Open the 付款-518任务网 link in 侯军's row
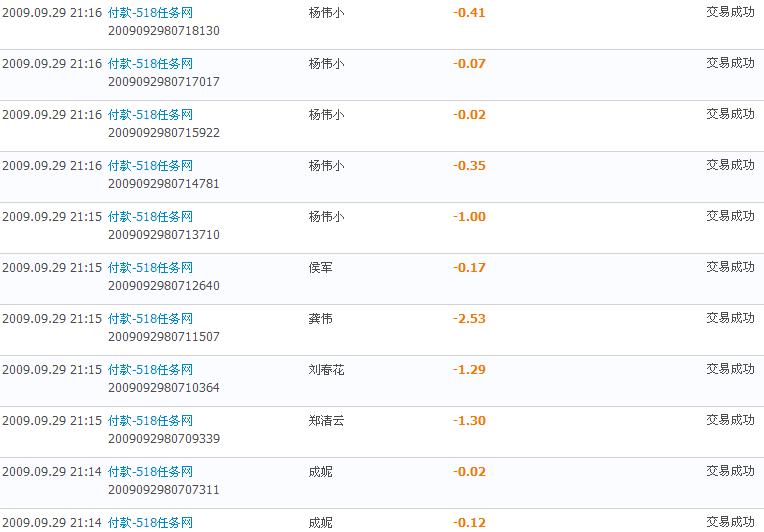 pos(150,268)
